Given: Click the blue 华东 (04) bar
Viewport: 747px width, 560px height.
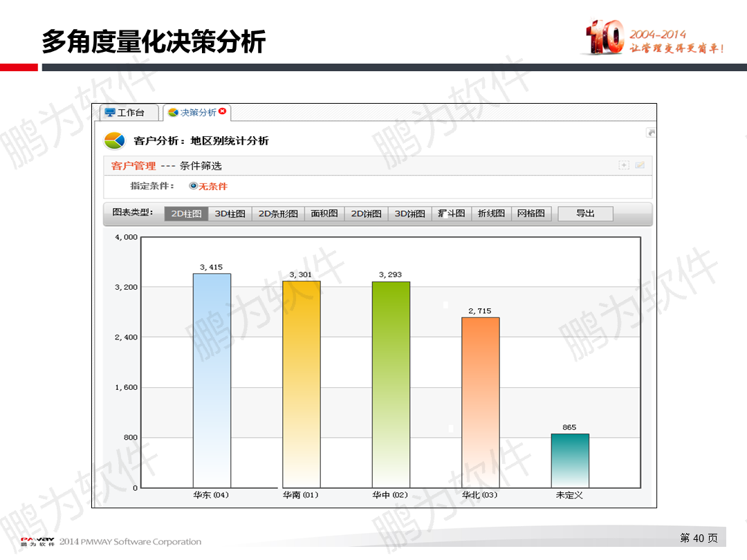Looking at the screenshot, I should [x=212, y=380].
